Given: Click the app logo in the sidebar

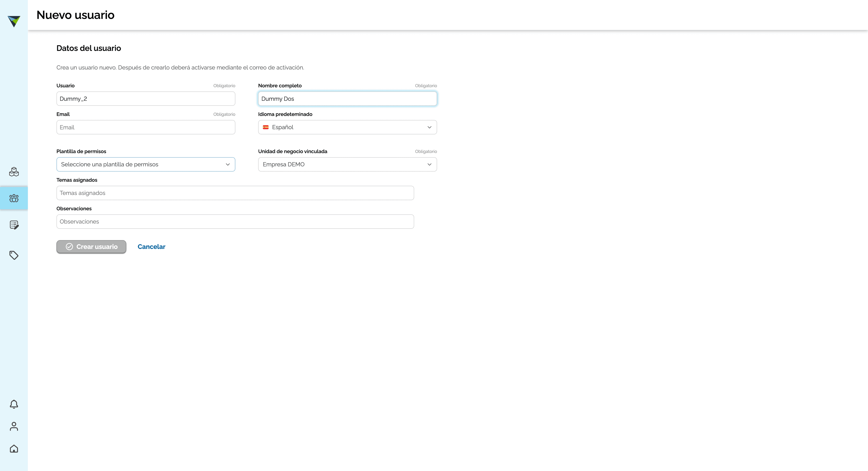Looking at the screenshot, I should point(14,21).
